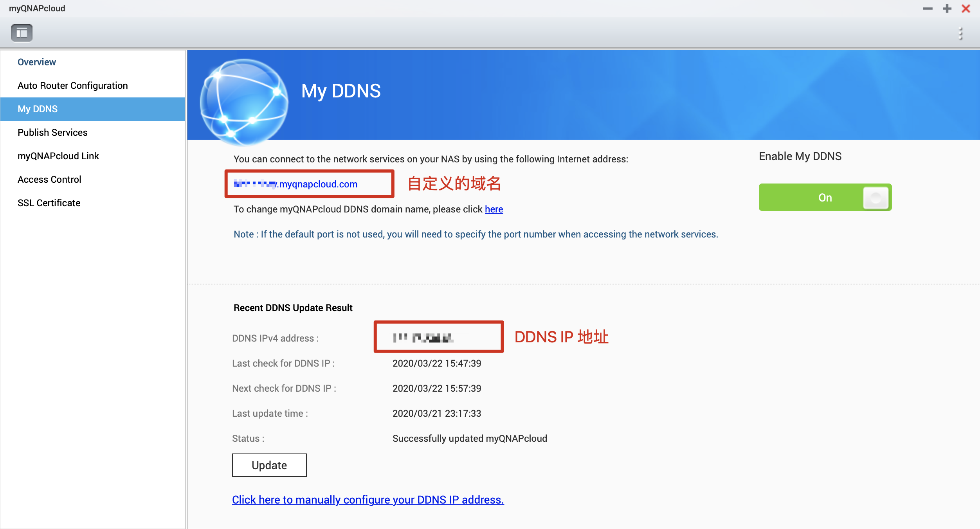Click the blurred DDNS IPv4 address value
This screenshot has height=529, width=980.
tap(423, 338)
